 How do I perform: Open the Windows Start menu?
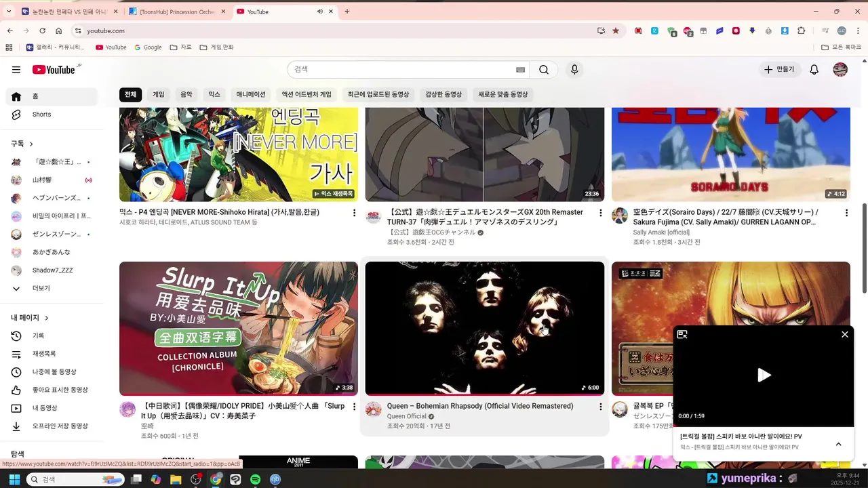point(14,479)
